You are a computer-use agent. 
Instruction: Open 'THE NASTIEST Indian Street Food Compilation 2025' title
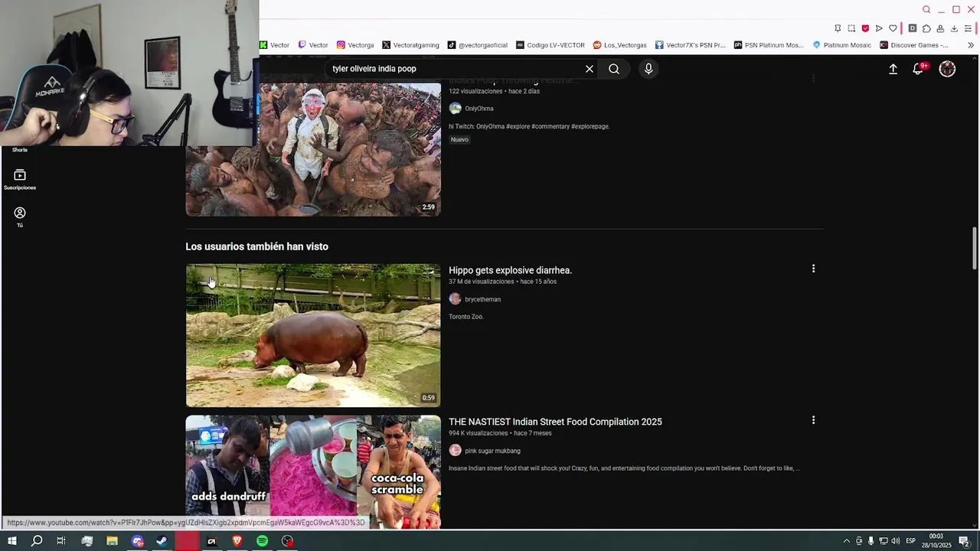pos(555,422)
